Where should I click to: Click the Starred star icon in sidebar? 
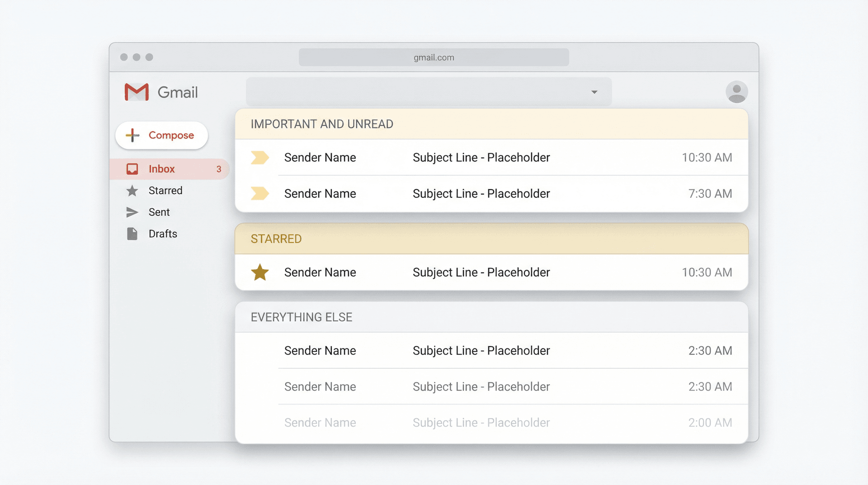tap(132, 190)
